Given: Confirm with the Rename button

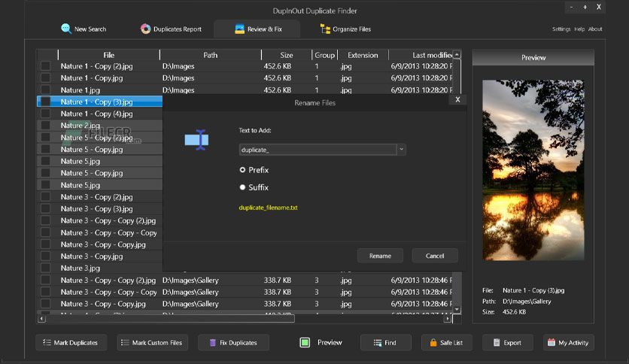Looking at the screenshot, I should [x=380, y=256].
